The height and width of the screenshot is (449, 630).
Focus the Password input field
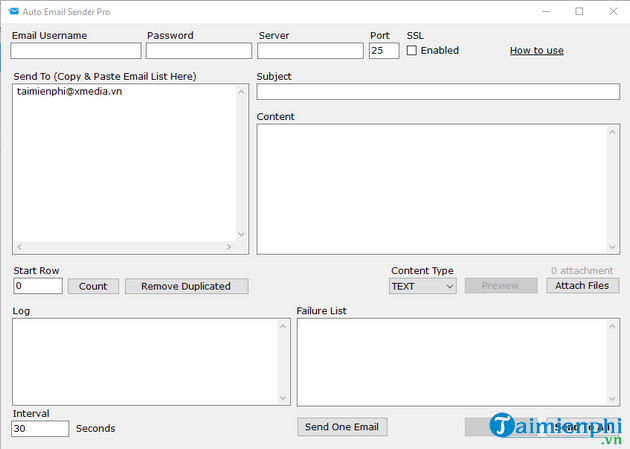pyautogui.click(x=199, y=51)
